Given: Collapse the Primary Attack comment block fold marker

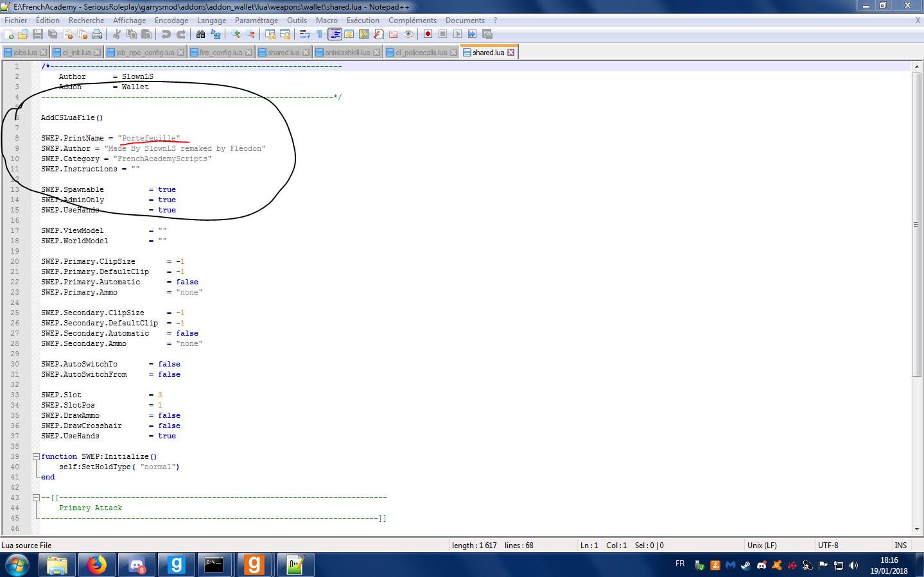Looking at the screenshot, I should [37, 497].
